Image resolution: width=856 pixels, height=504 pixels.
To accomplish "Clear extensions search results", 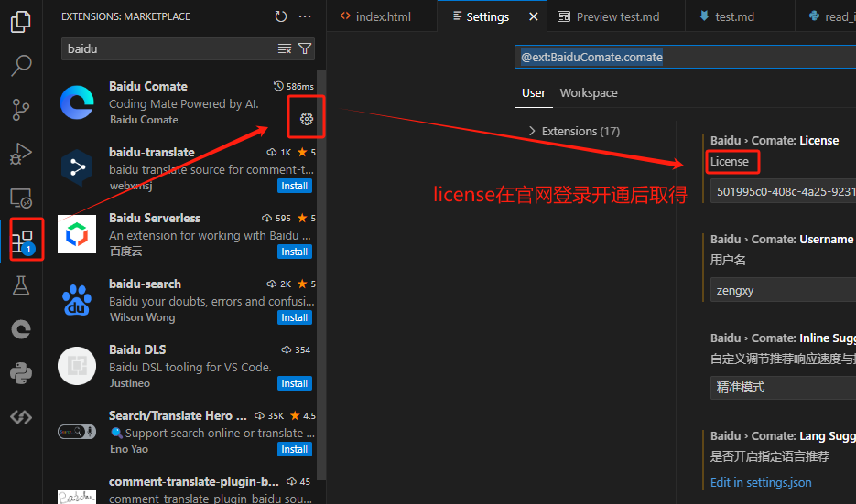I will 285,48.
